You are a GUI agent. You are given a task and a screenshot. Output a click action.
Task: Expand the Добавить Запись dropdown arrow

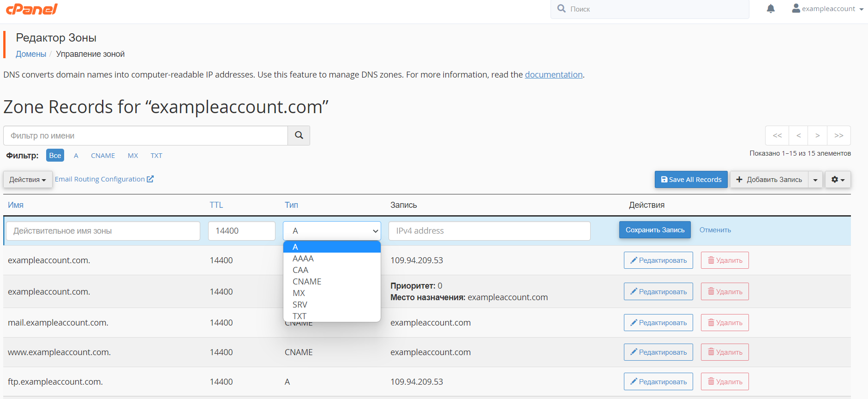point(815,180)
